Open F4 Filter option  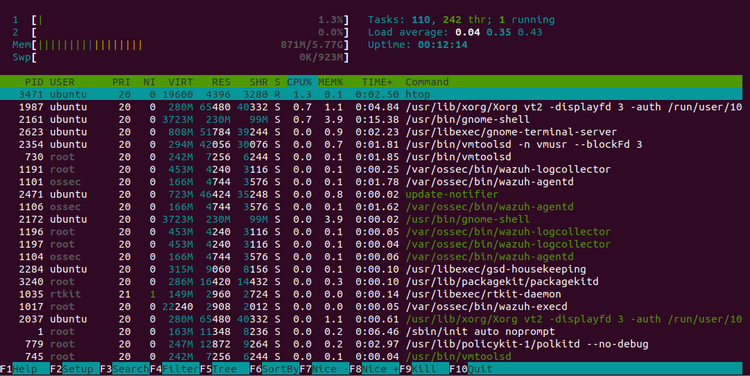(175, 369)
